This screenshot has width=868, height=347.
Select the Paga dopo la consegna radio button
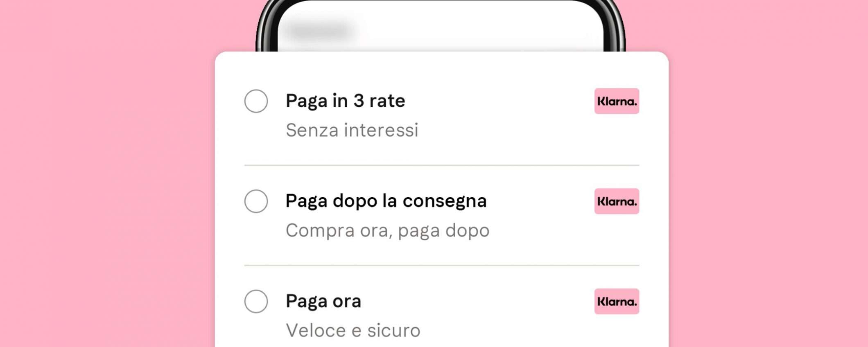pos(256,201)
